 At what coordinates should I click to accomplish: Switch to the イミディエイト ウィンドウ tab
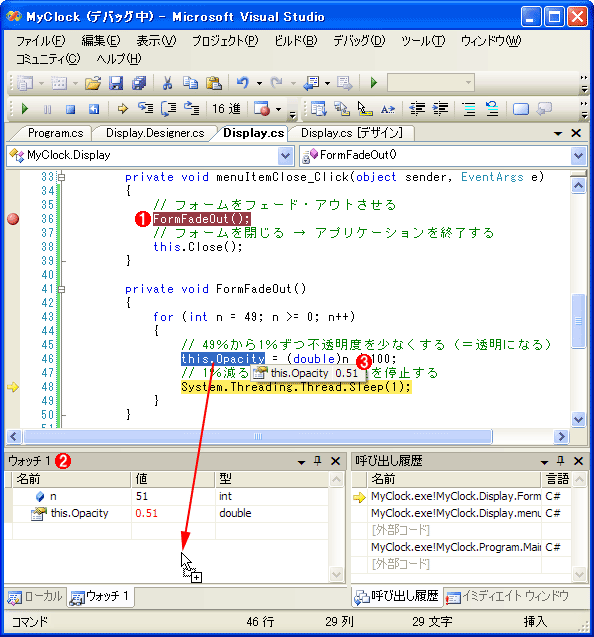coord(508,596)
